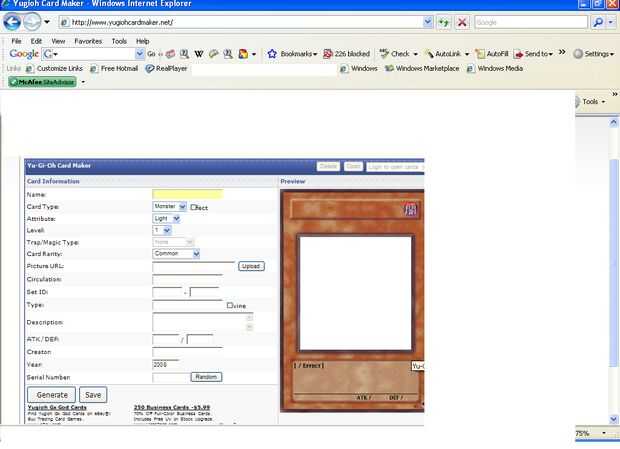
Task: Click the Go button on Google toolbar
Action: pos(152,54)
